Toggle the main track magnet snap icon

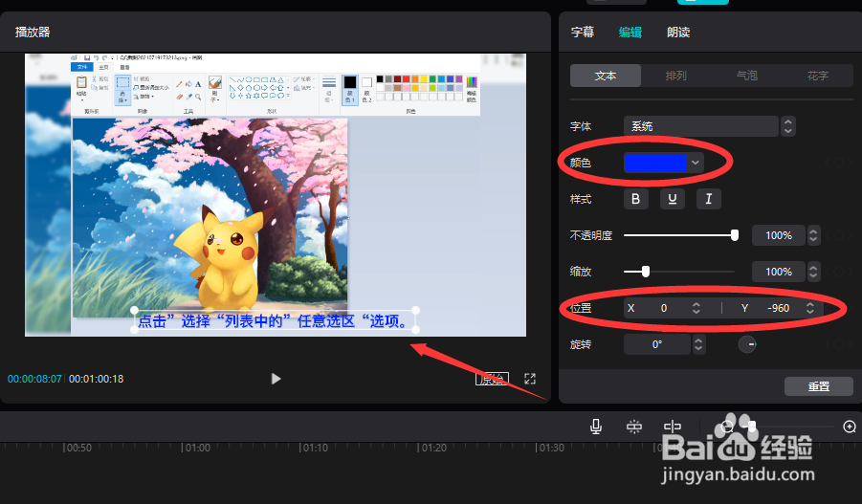[634, 427]
